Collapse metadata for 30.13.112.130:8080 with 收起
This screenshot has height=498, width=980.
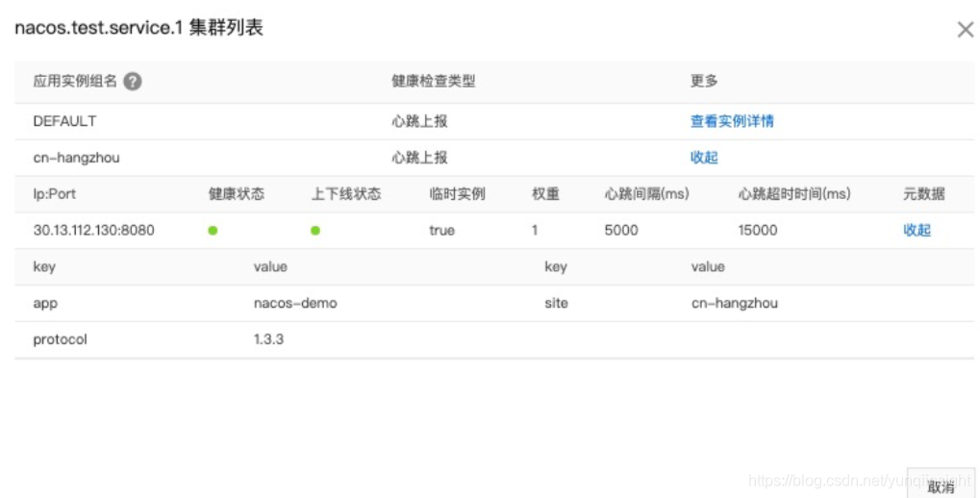click(x=917, y=230)
